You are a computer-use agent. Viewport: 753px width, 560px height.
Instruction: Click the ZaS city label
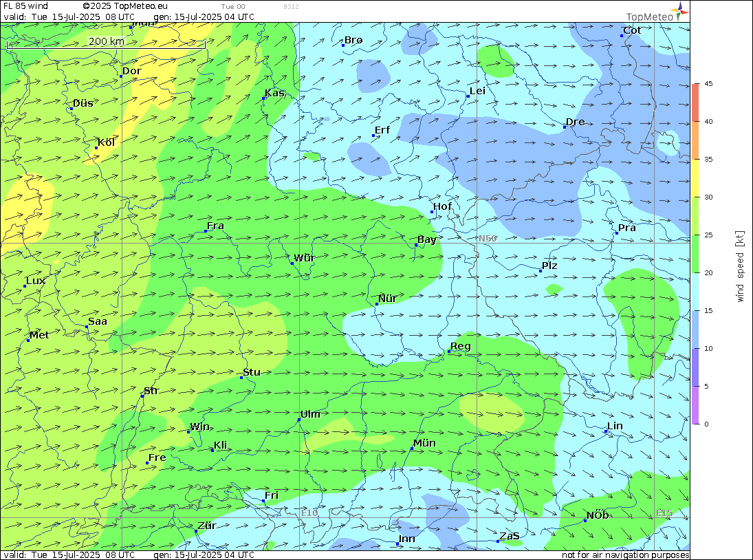510,537
